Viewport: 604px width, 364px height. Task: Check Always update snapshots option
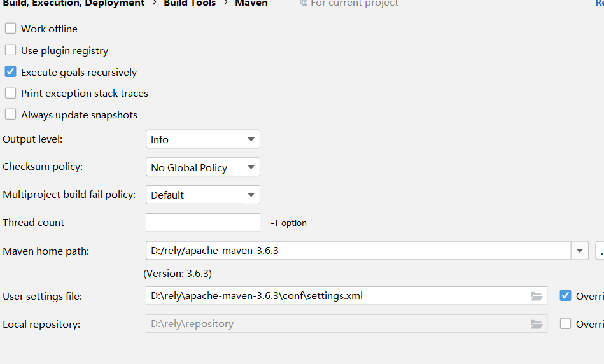click(10, 115)
